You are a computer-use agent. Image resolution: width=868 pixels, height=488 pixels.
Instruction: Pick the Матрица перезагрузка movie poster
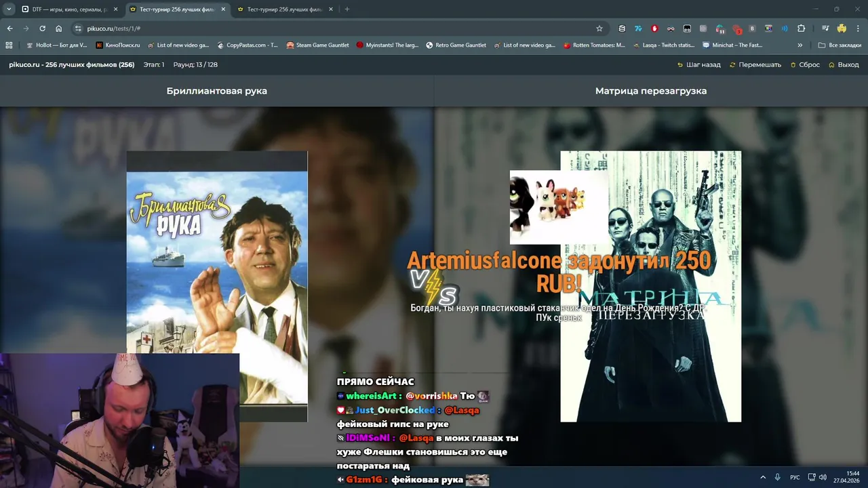click(651, 286)
